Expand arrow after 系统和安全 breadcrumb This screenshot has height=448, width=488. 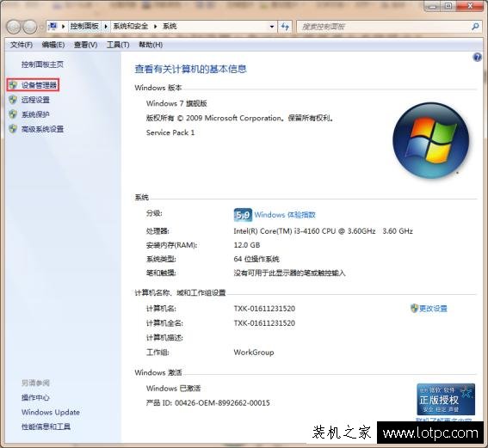tap(155, 27)
